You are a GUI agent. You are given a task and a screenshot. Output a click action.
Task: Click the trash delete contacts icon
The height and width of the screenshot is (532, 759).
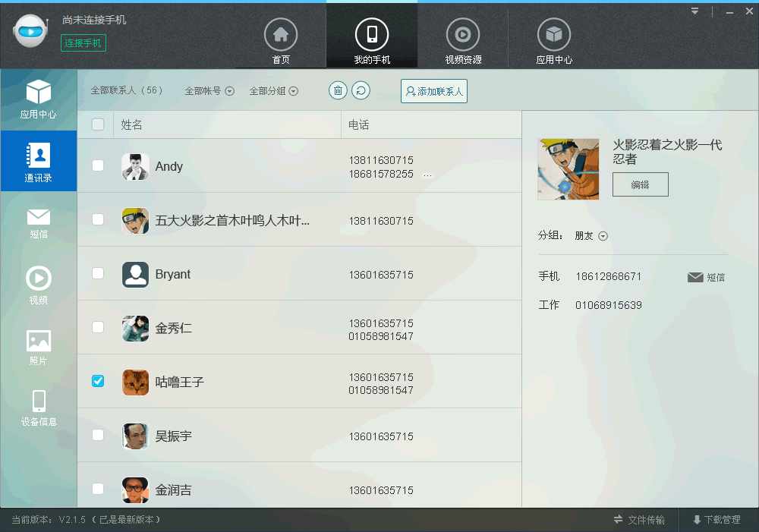(x=338, y=90)
